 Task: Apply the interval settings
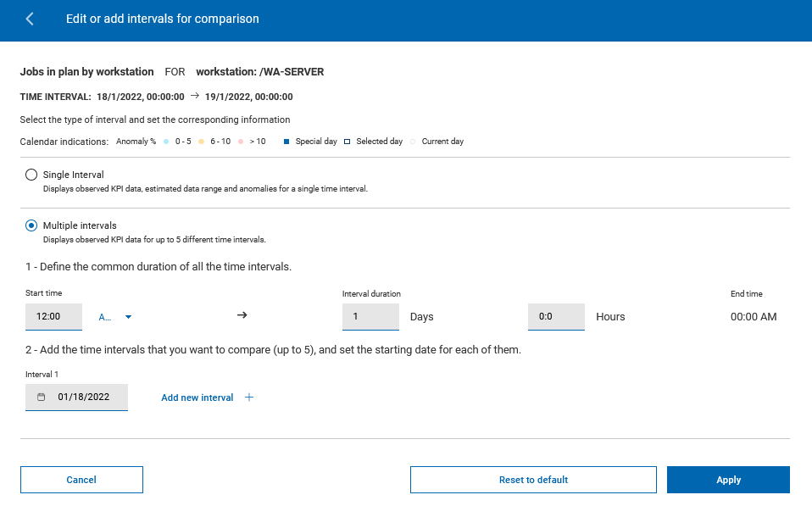tap(728, 480)
